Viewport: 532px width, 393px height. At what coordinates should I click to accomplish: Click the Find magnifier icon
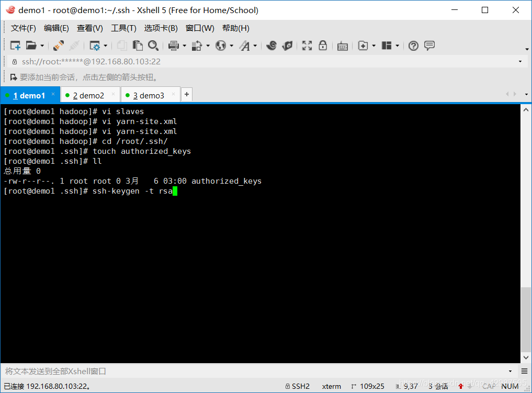click(153, 46)
